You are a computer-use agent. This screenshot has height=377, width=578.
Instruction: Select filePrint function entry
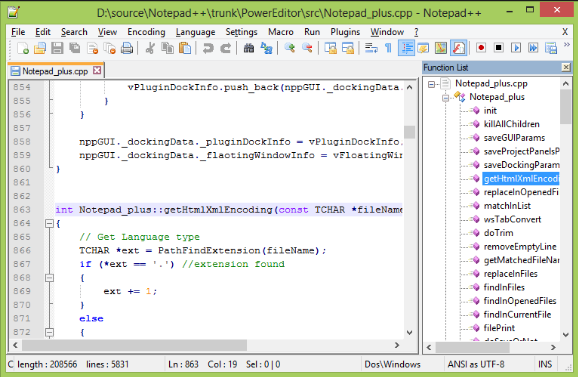[x=499, y=328]
